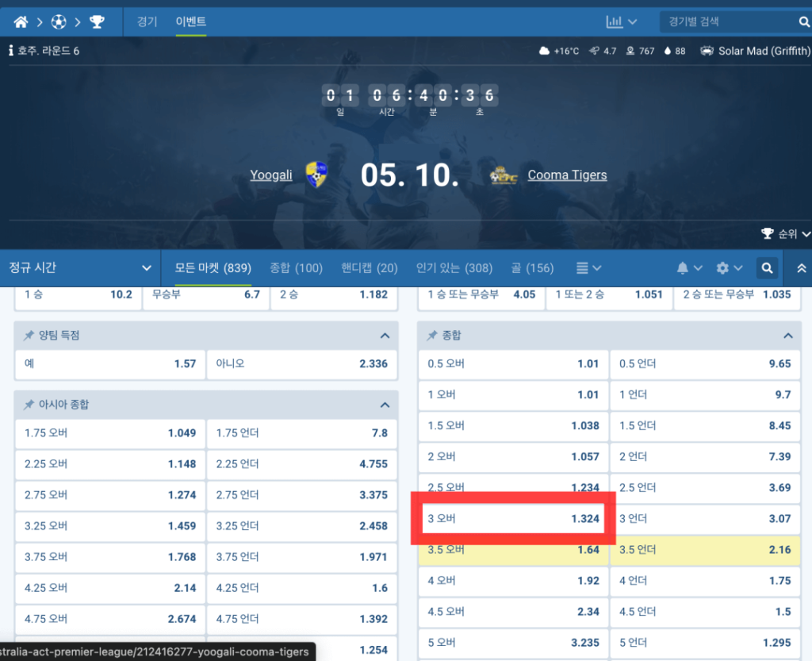Image resolution: width=812 pixels, height=661 pixels.
Task: Open the Yoogali team link
Action: [x=271, y=175]
